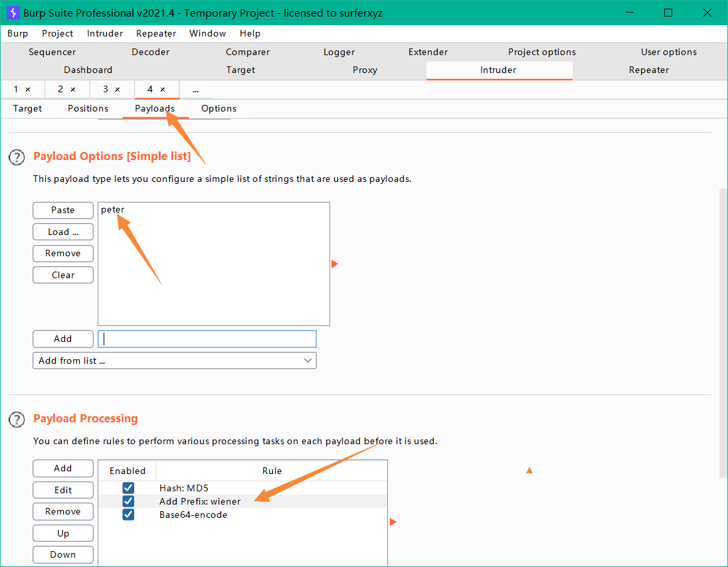Click the Rule column header
The width and height of the screenshot is (728, 567).
[272, 471]
